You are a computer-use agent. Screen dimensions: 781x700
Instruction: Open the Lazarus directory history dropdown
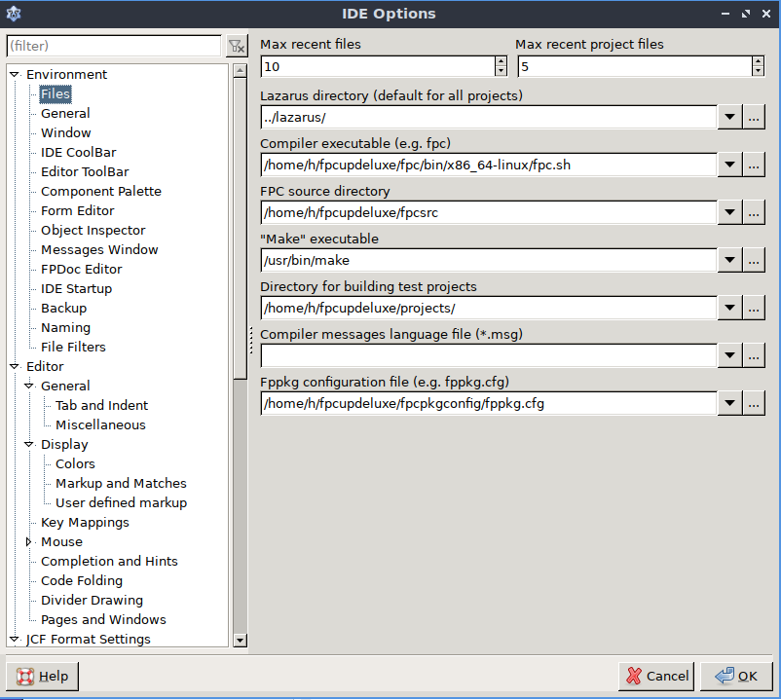pos(729,116)
